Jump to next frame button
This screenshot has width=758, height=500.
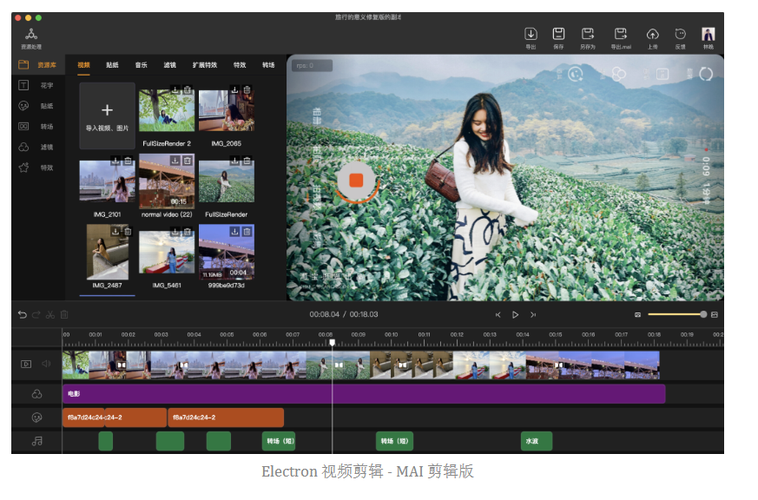point(533,315)
